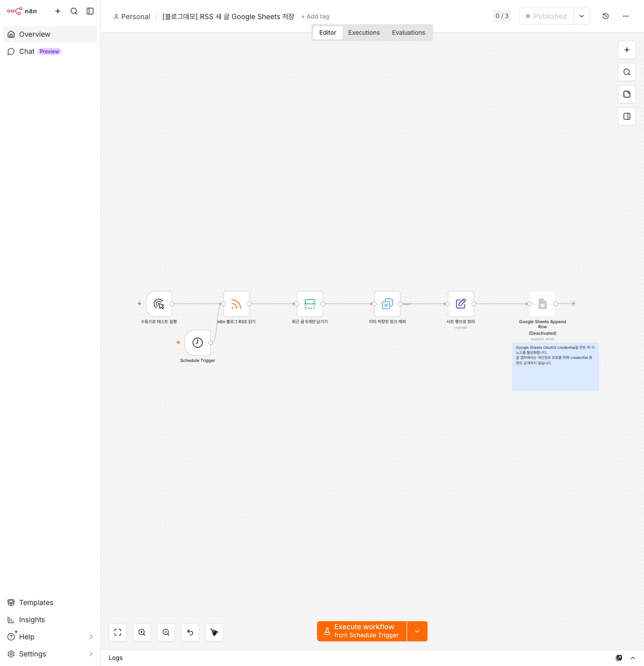Toggle the left sidebar collapse icon
Image resolution: width=644 pixels, height=666 pixels.
(90, 11)
